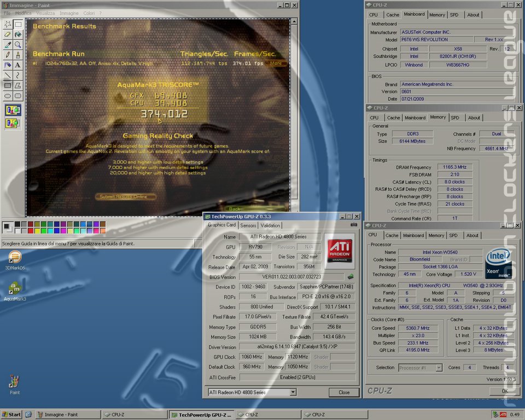
Task: Open the About tab in the CPU-Z Memory window
Action: pos(474,118)
